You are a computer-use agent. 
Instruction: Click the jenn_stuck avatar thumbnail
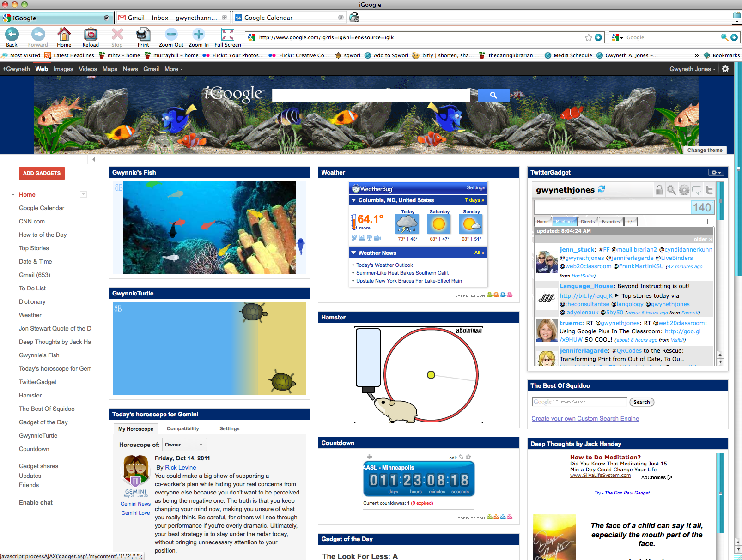pos(547,262)
